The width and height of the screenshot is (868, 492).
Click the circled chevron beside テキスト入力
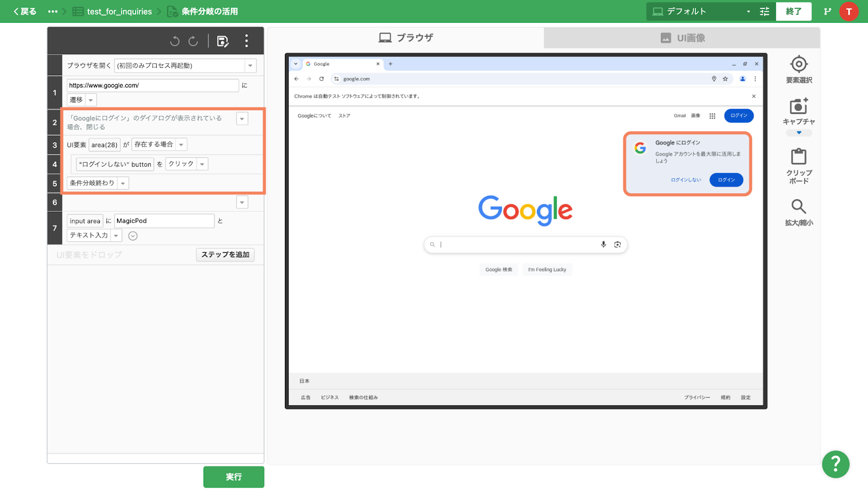click(133, 236)
